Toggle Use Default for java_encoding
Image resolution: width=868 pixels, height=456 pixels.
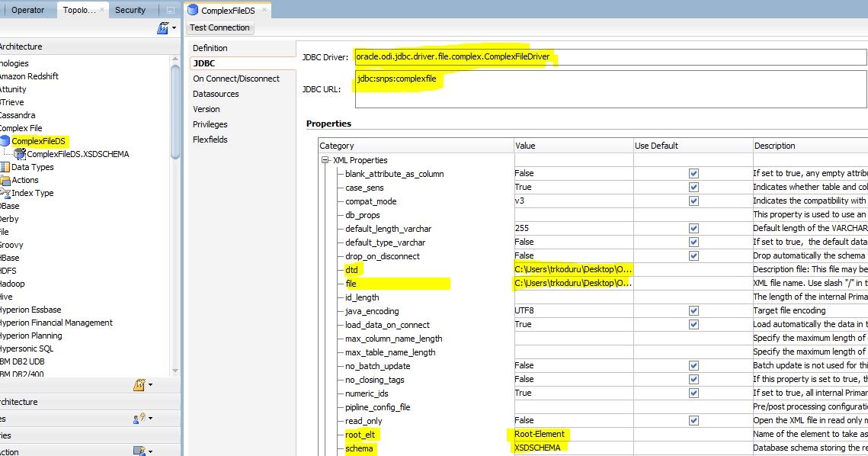tap(692, 310)
